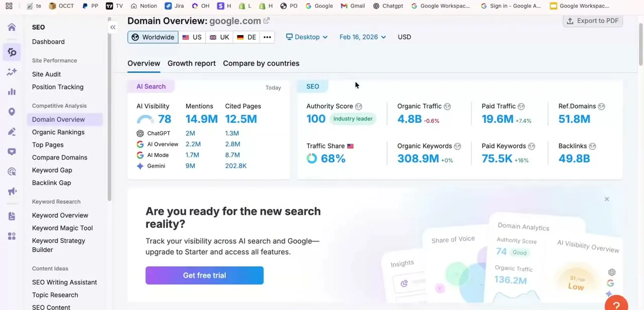Click info icon beside Organic Keywords
This screenshot has height=310, width=644.
[457, 146]
